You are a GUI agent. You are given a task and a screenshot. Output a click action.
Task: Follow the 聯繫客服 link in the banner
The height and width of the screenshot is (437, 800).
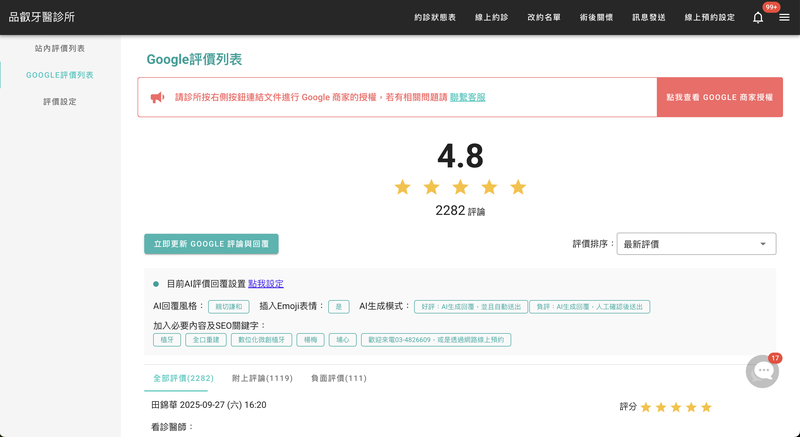(468, 97)
